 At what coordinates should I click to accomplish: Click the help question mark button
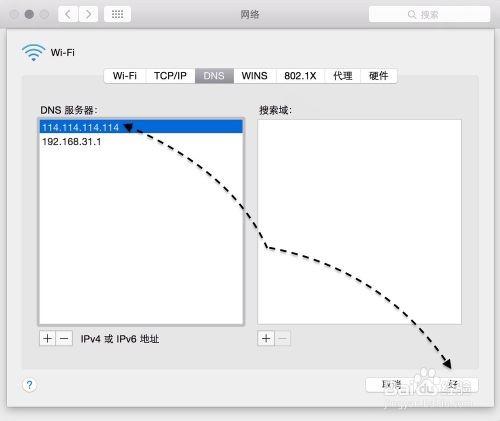(29, 385)
